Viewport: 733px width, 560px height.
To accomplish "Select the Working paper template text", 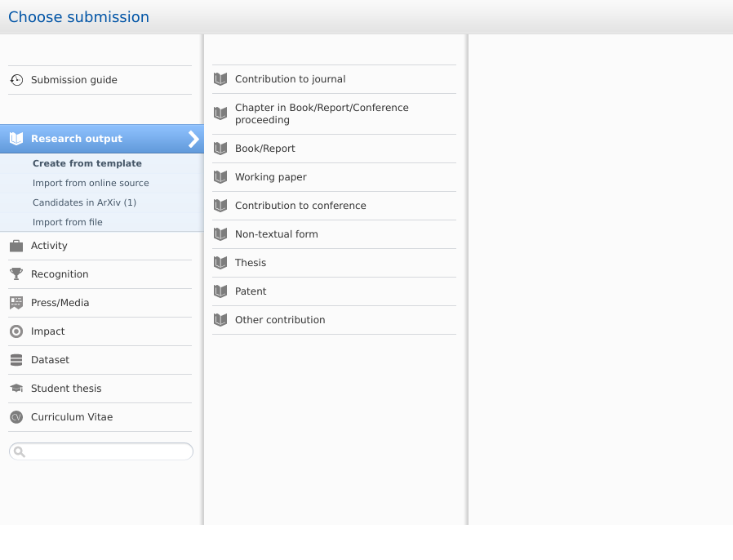I will click(x=271, y=177).
